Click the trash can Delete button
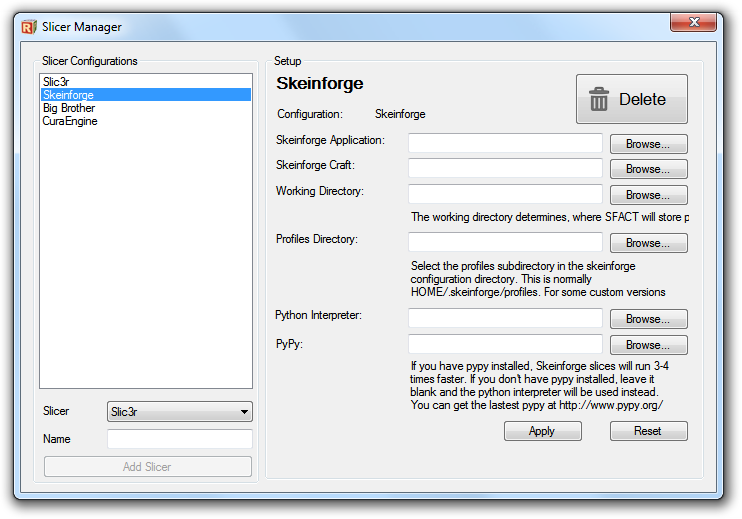 pyautogui.click(x=631, y=99)
